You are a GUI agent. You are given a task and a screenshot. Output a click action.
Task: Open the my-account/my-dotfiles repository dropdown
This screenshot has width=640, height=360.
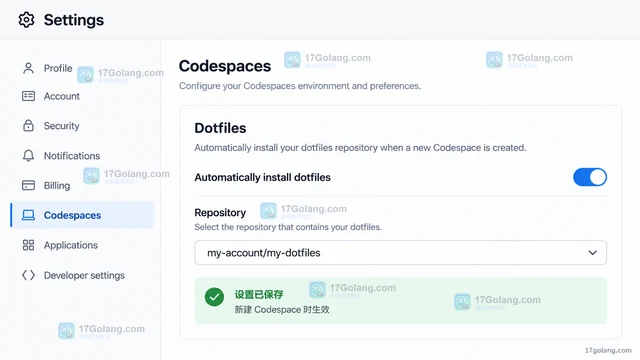(x=400, y=253)
